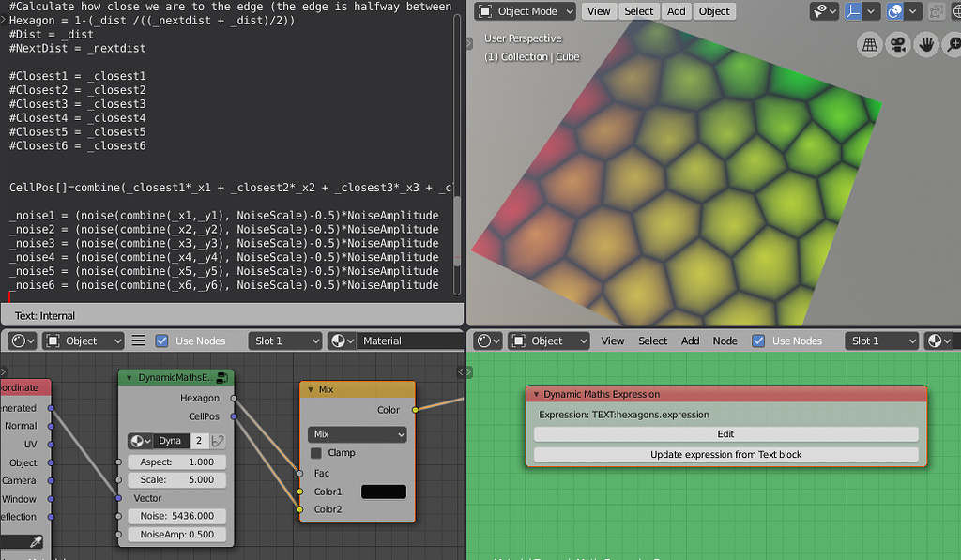
Task: Adjust the Aspect value field
Action: pos(176,462)
